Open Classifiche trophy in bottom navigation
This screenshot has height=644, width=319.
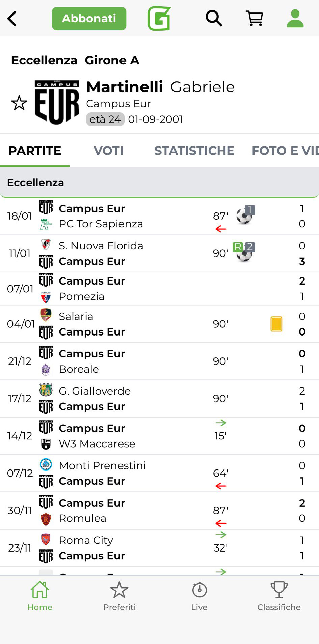coord(279,596)
